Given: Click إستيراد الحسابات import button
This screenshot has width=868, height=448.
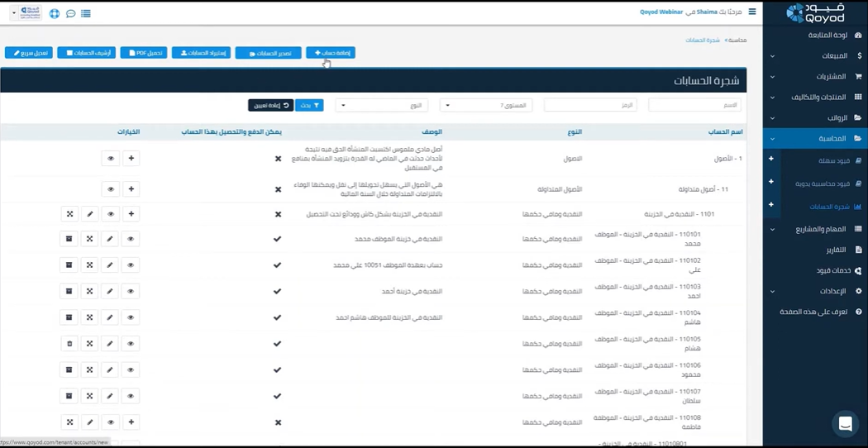Looking at the screenshot, I should point(201,53).
